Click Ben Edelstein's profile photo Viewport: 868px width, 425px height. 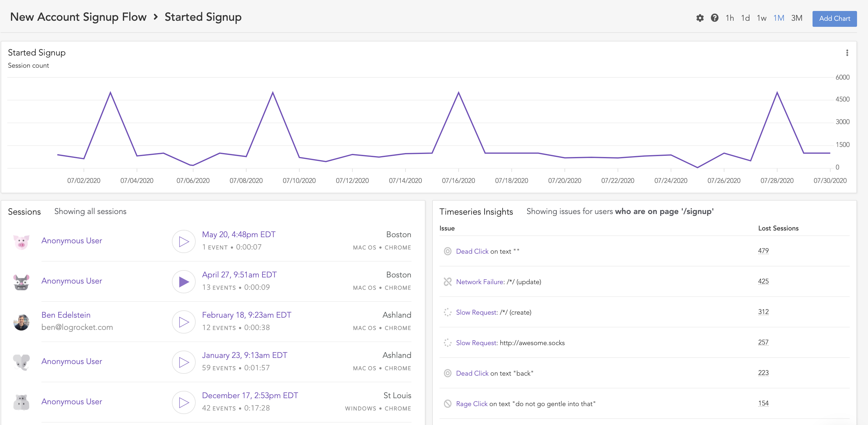pos(21,322)
